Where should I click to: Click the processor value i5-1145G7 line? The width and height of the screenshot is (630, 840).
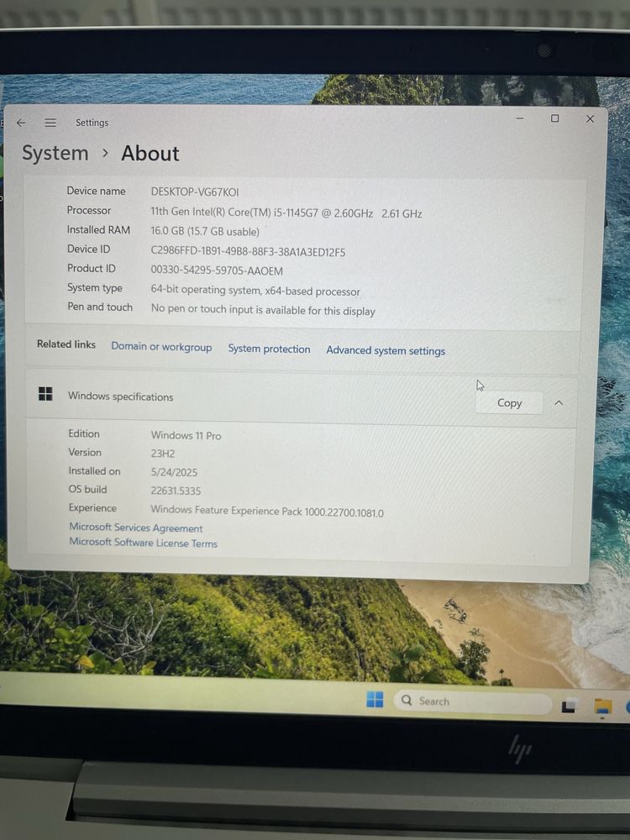coord(286,213)
